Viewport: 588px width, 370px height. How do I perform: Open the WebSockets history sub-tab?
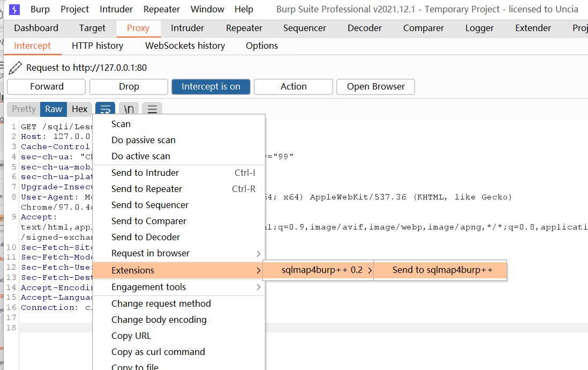(x=185, y=46)
